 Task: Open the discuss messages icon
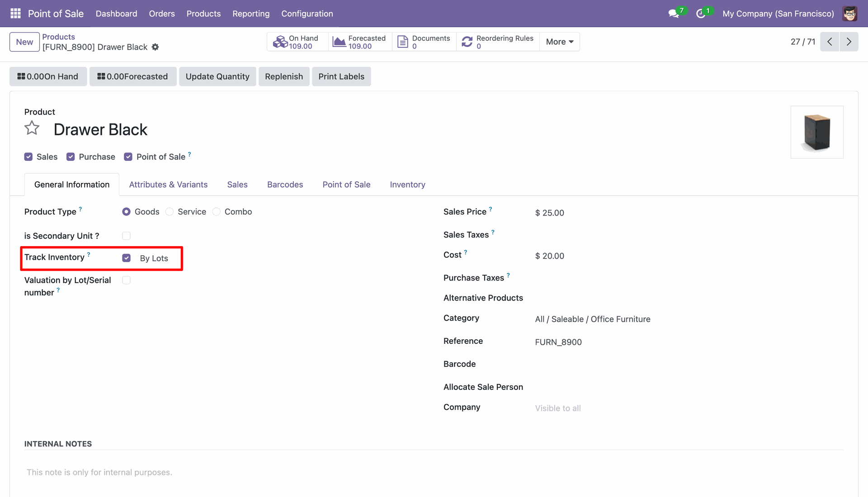click(x=674, y=14)
